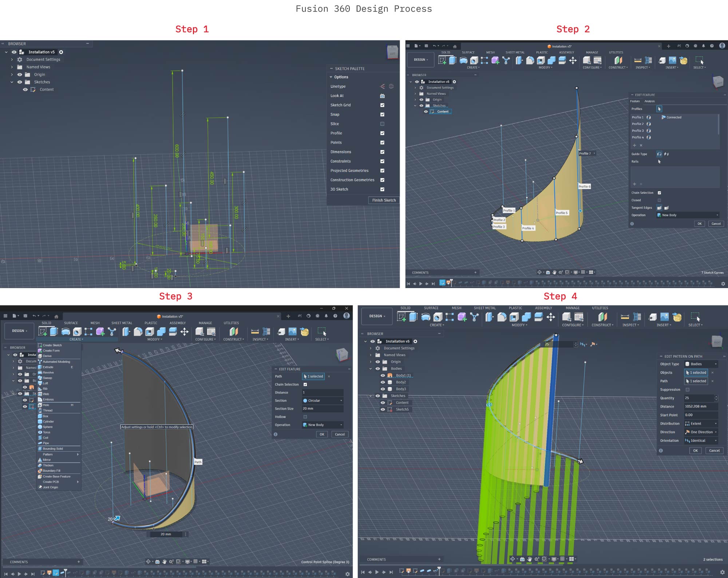Viewport: 728px width, 578px height.
Task: Uncheck Sketch Grid option in Sketch Palette
Action: click(x=382, y=105)
